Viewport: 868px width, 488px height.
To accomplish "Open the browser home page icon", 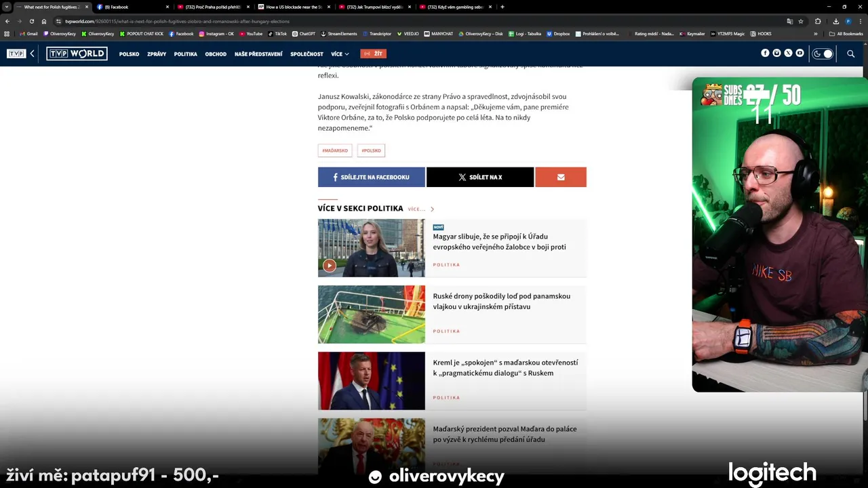I will 44,21.
